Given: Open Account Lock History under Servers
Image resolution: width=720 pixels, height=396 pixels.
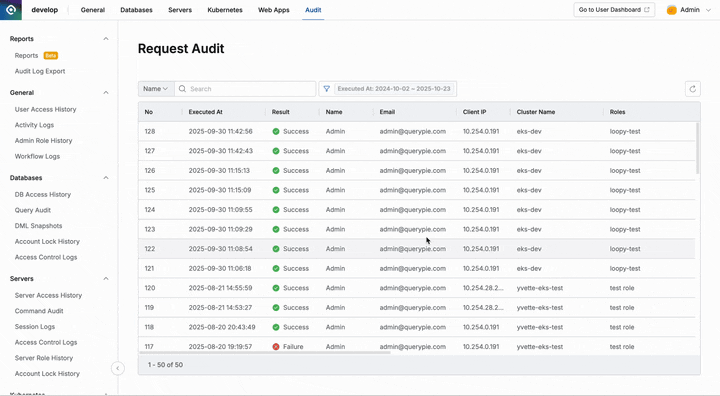Looking at the screenshot, I should tap(47, 373).
